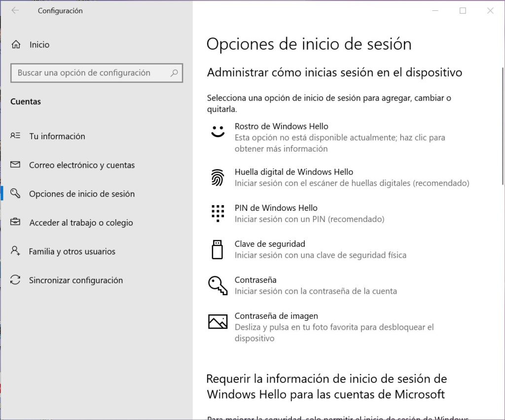Select Familia y otros usuarios

(72, 252)
